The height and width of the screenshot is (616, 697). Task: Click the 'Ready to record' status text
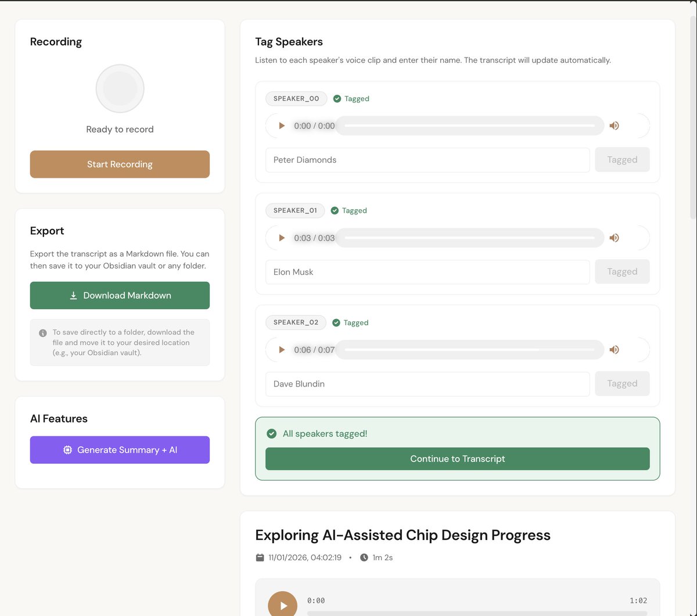coord(120,129)
